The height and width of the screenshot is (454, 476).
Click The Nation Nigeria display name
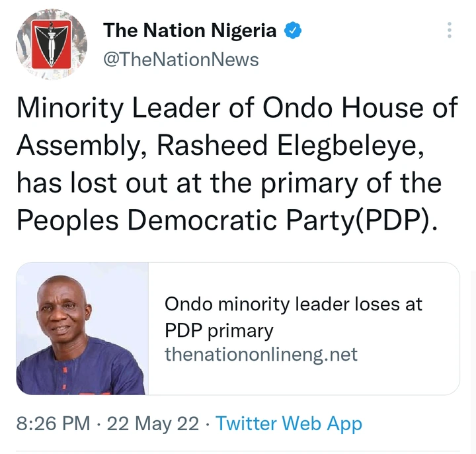(190, 30)
